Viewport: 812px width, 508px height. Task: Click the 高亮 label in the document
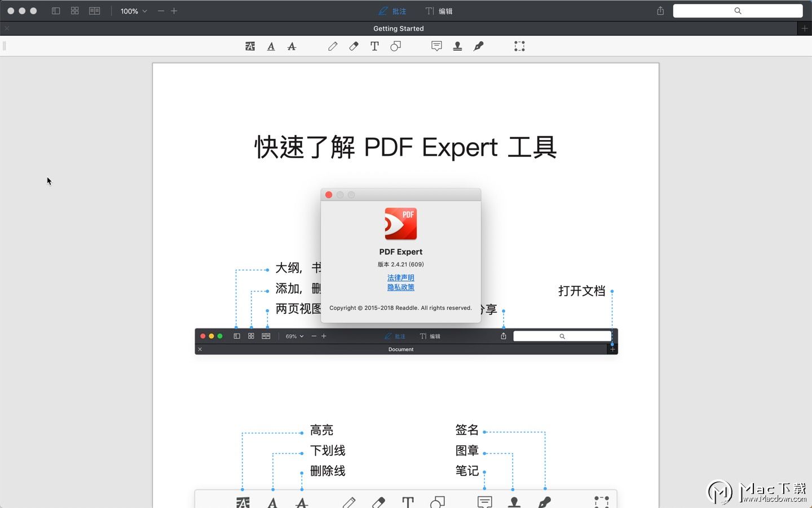(x=321, y=430)
